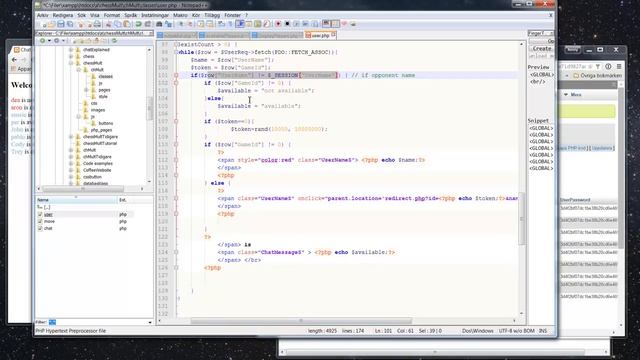
Task: Collapse the chessMult folder
Action: pyautogui.click(x=71, y=63)
